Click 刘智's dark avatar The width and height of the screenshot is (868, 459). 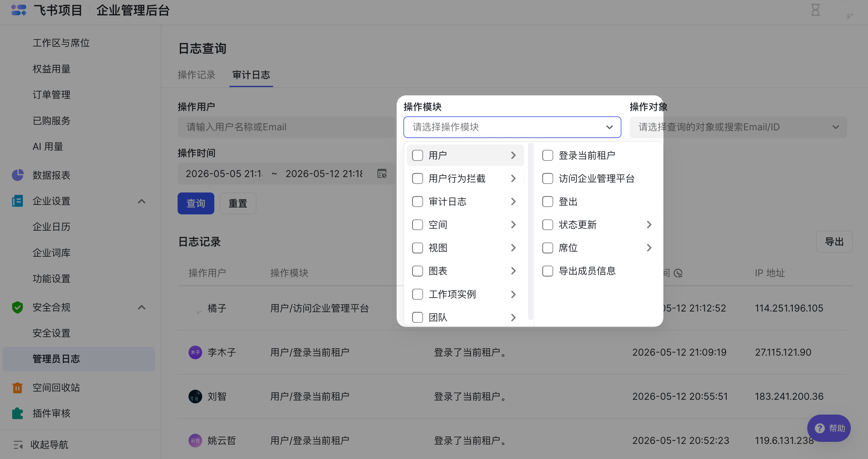pyautogui.click(x=195, y=397)
